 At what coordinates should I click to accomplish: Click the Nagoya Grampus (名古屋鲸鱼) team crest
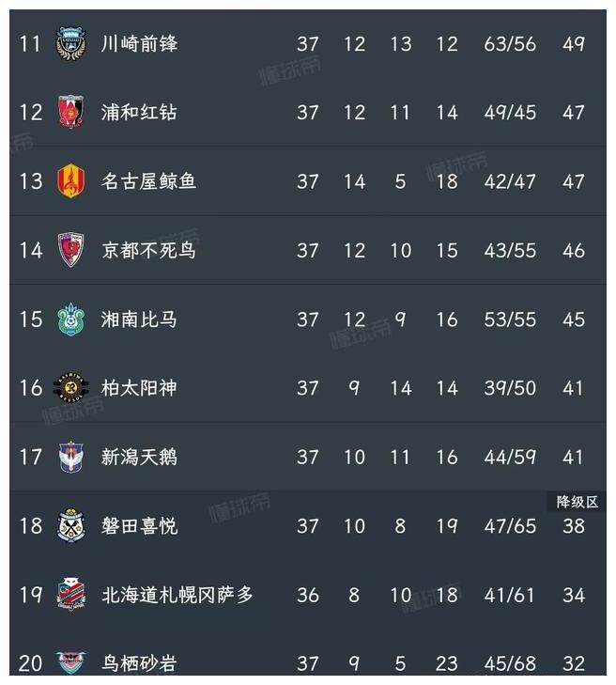click(70, 180)
